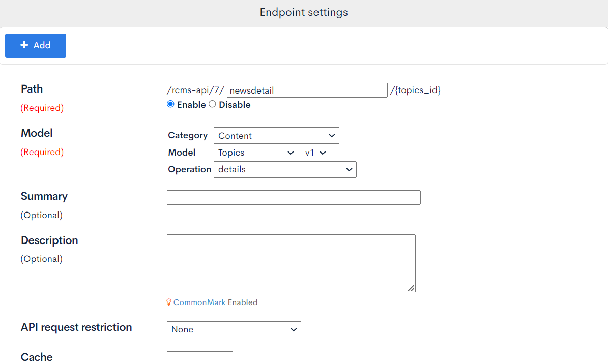Click the Add button
The height and width of the screenshot is (364, 608).
point(36,45)
